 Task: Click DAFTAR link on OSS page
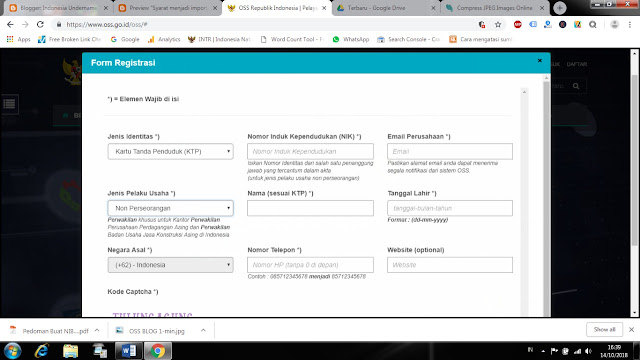pos(577,64)
